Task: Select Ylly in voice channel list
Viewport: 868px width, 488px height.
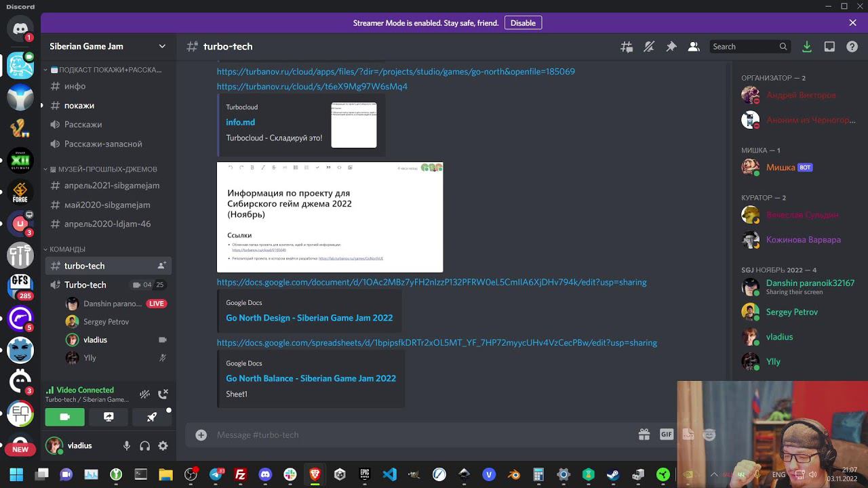Action: (x=90, y=358)
